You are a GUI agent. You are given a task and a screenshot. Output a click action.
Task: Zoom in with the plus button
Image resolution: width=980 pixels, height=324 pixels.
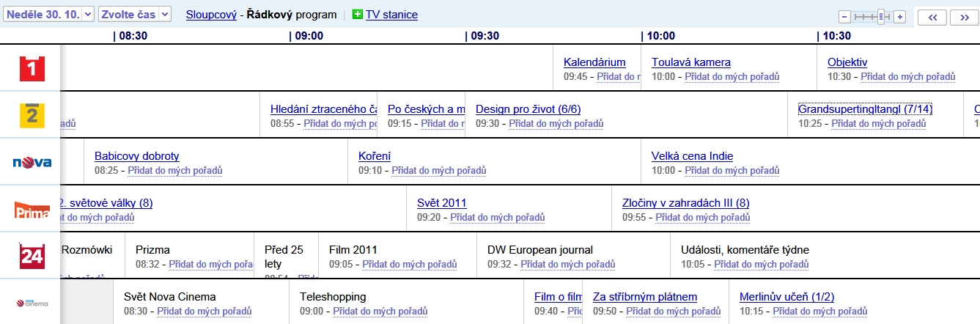tap(900, 17)
